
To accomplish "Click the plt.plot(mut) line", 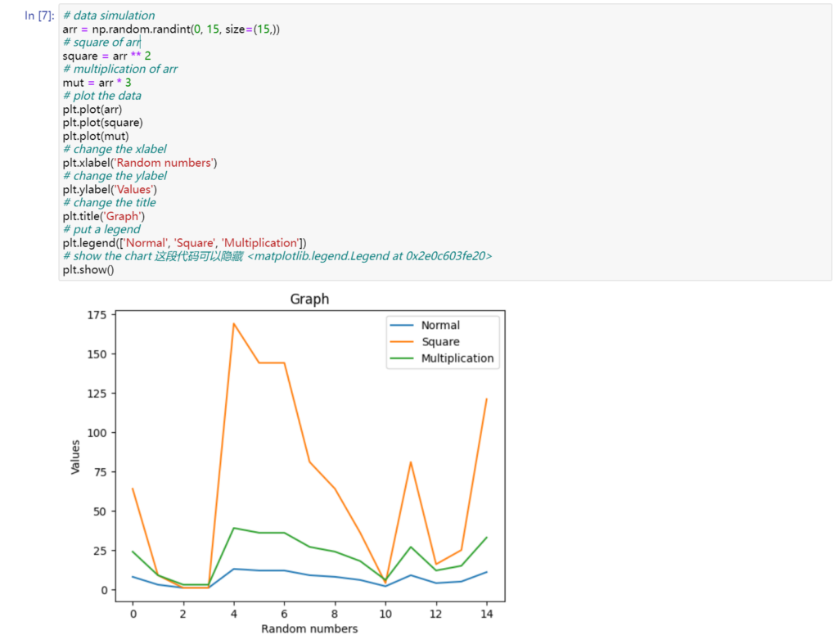I will click(96, 136).
